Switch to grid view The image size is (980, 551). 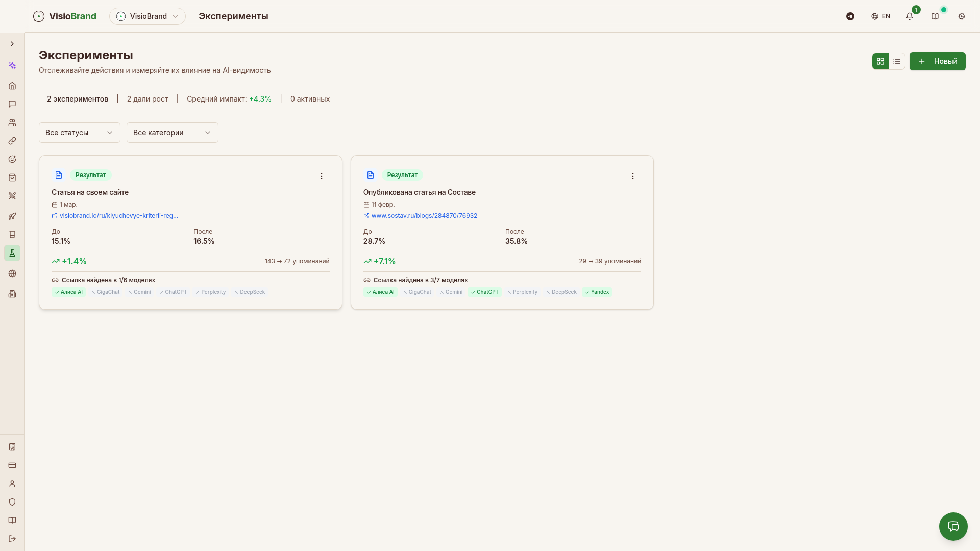880,61
